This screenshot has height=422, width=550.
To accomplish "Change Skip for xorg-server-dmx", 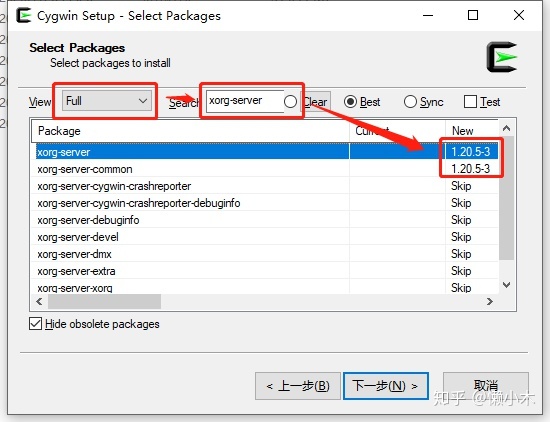I will [461, 254].
